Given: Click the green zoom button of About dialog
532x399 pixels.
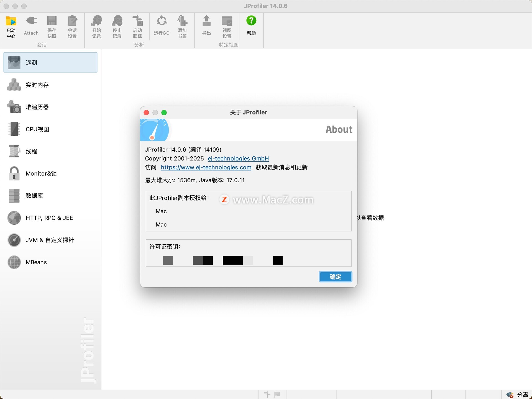Looking at the screenshot, I should point(164,112).
